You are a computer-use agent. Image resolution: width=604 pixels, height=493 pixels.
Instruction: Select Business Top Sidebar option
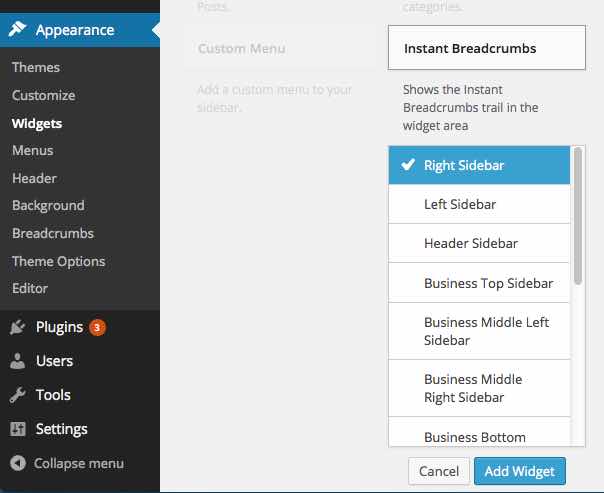[x=479, y=283]
